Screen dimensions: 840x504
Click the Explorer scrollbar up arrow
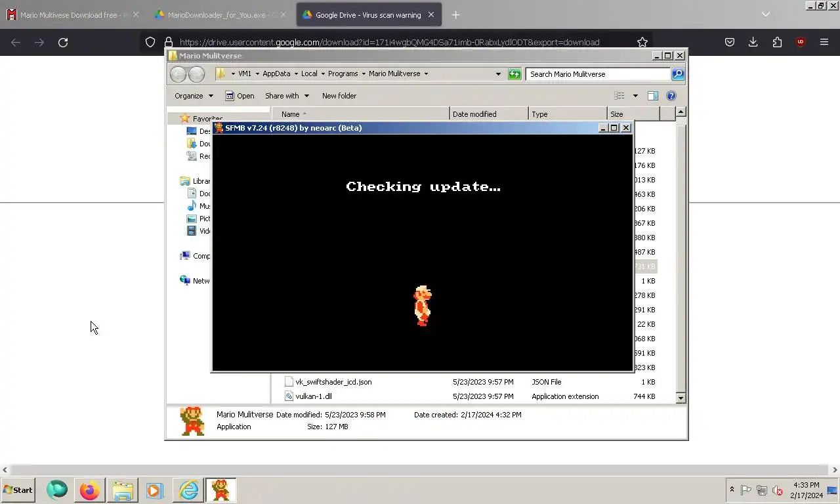pos(681,112)
